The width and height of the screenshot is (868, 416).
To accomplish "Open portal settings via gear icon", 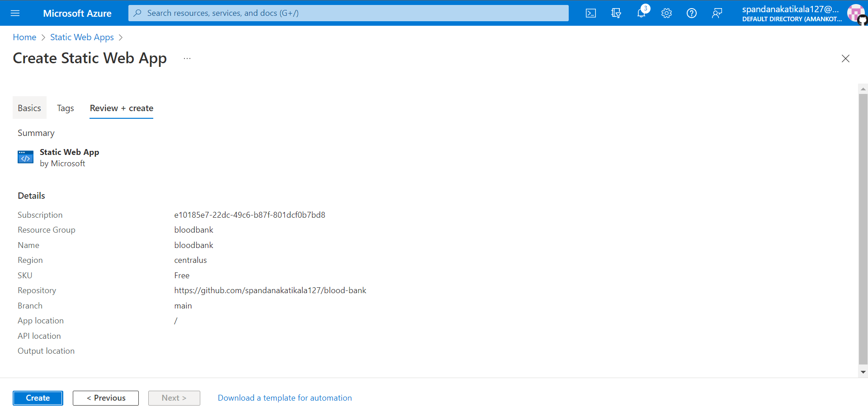I will click(x=666, y=13).
